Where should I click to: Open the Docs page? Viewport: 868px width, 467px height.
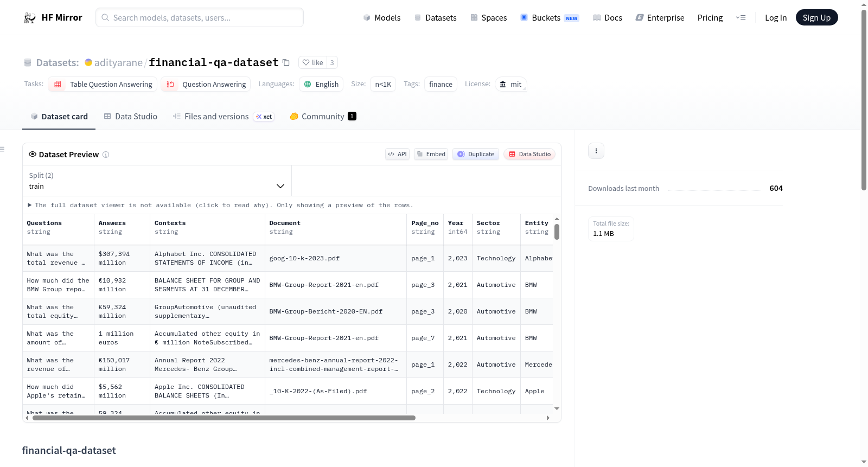(x=608, y=18)
